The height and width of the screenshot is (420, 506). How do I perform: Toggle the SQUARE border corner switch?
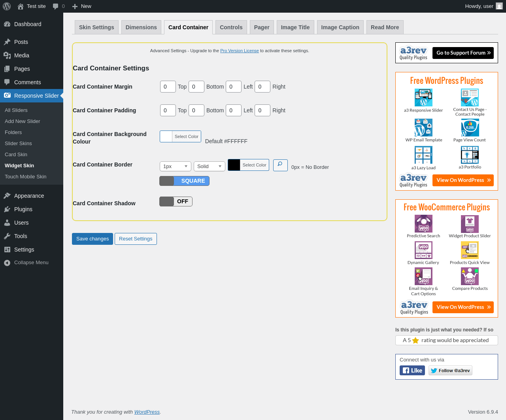(x=184, y=181)
